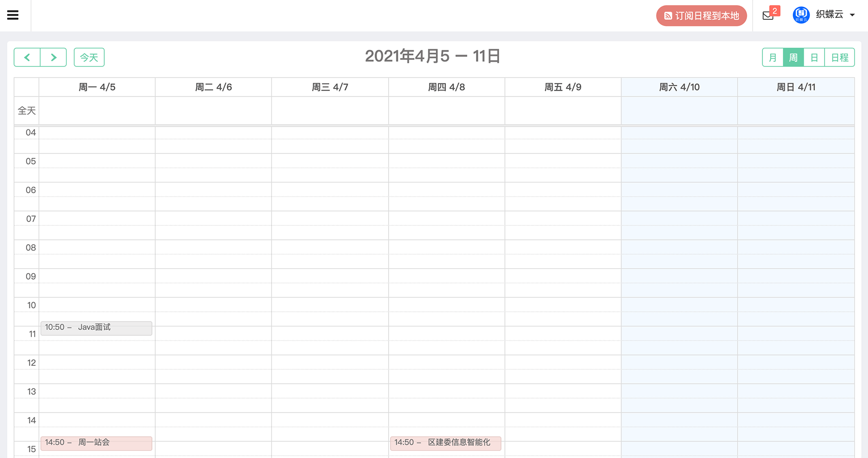Screen dimensions: 868x458
Task: Click the 2021年4月5 — 11日 title
Action: [x=433, y=56]
